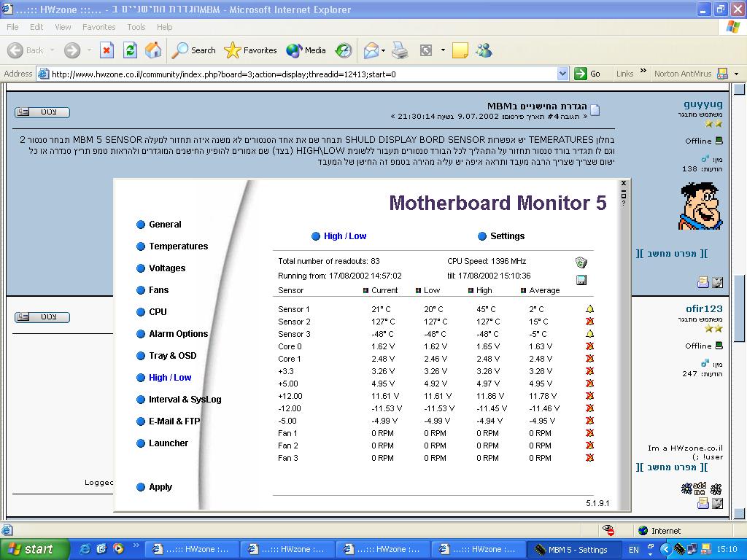Open Alarm Options section
The width and height of the screenshot is (747, 560).
coord(172,334)
